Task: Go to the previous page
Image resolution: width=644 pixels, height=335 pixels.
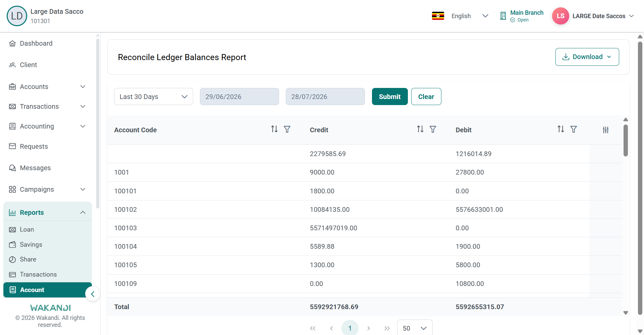Action: click(331, 328)
